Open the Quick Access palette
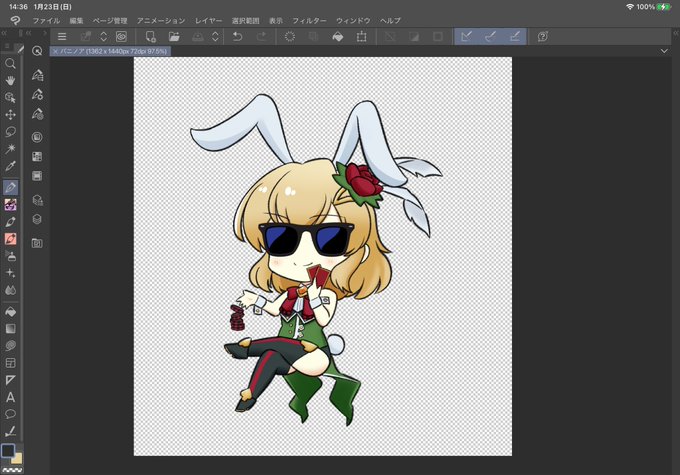 tap(37, 51)
